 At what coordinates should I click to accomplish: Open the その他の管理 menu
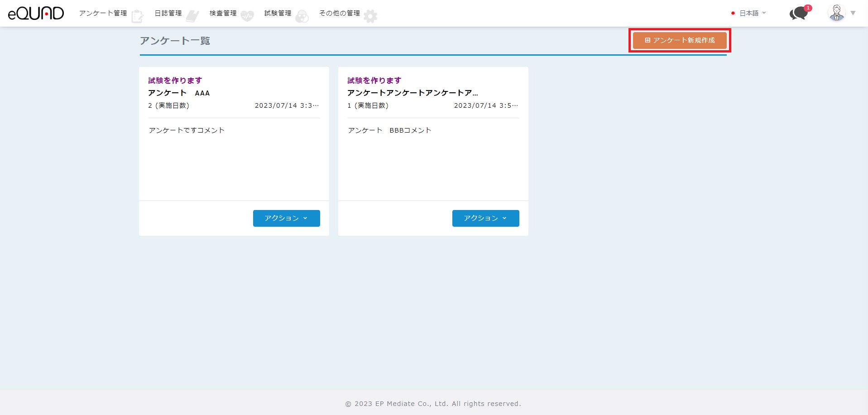pyautogui.click(x=340, y=13)
